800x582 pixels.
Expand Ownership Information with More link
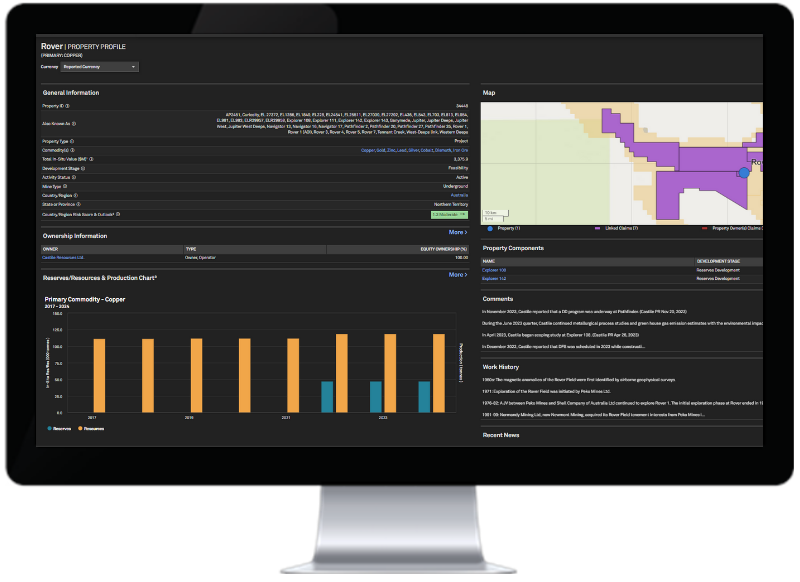pos(457,231)
